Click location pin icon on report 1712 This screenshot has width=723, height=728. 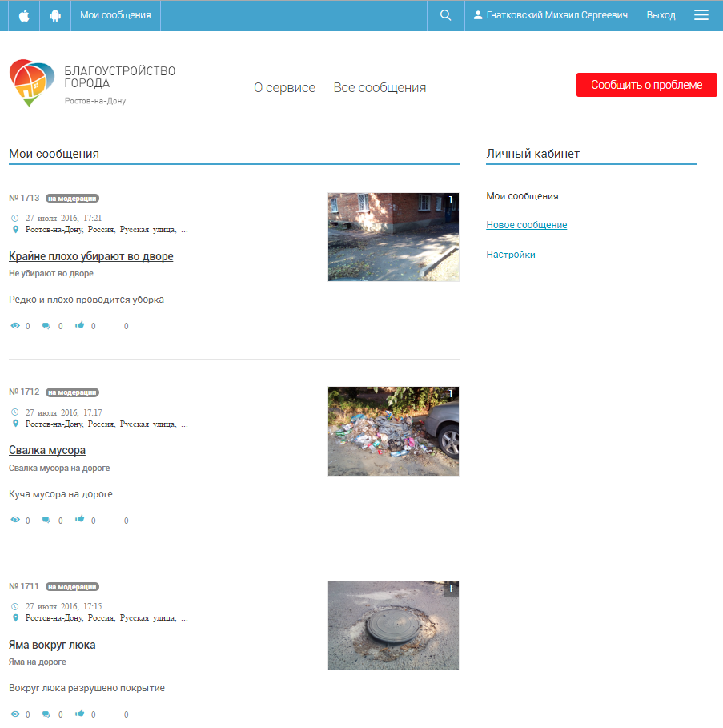coord(15,424)
